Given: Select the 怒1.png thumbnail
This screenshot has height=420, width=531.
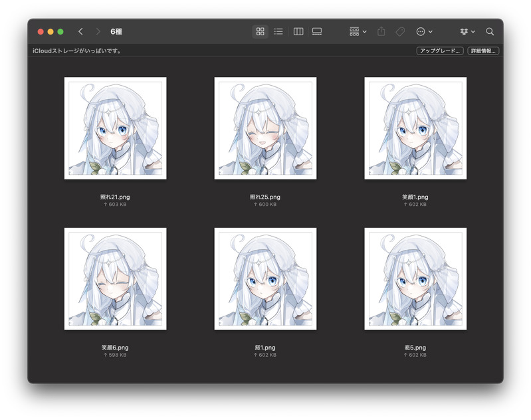Looking at the screenshot, I should pyautogui.click(x=266, y=278).
